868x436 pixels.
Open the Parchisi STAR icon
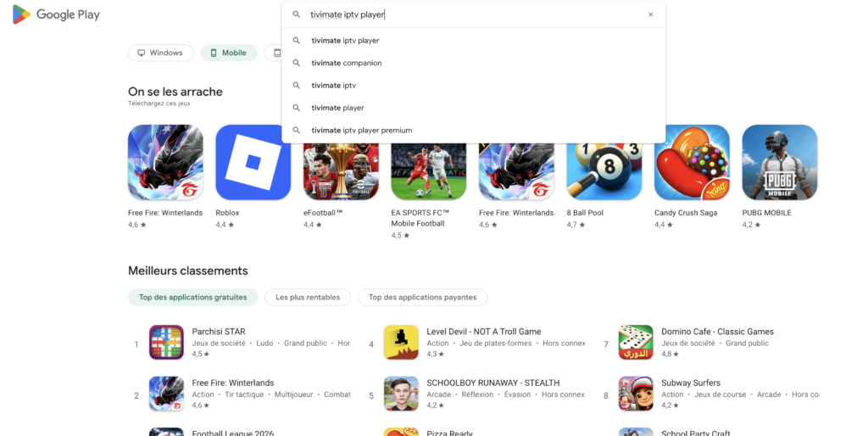tap(166, 343)
